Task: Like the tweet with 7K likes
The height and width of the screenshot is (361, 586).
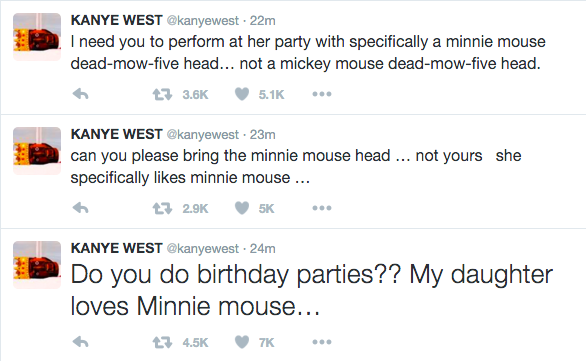Action: pyautogui.click(x=242, y=342)
